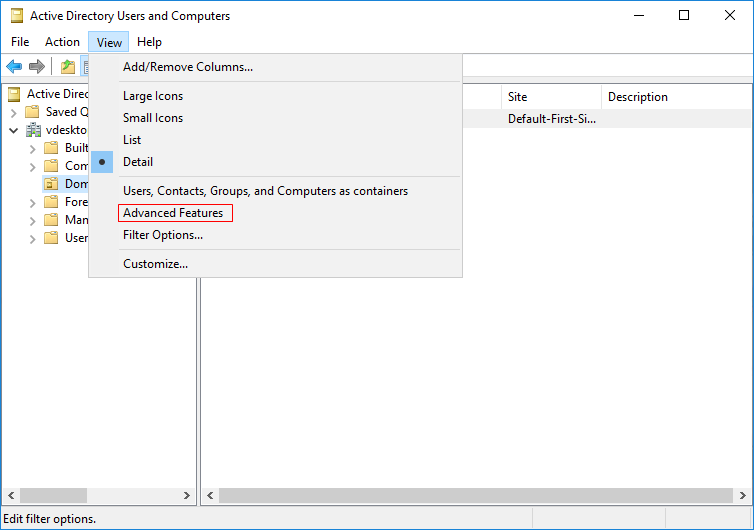754x530 pixels.
Task: Click the Managed Service Accounts folder icon
Action: tap(51, 220)
